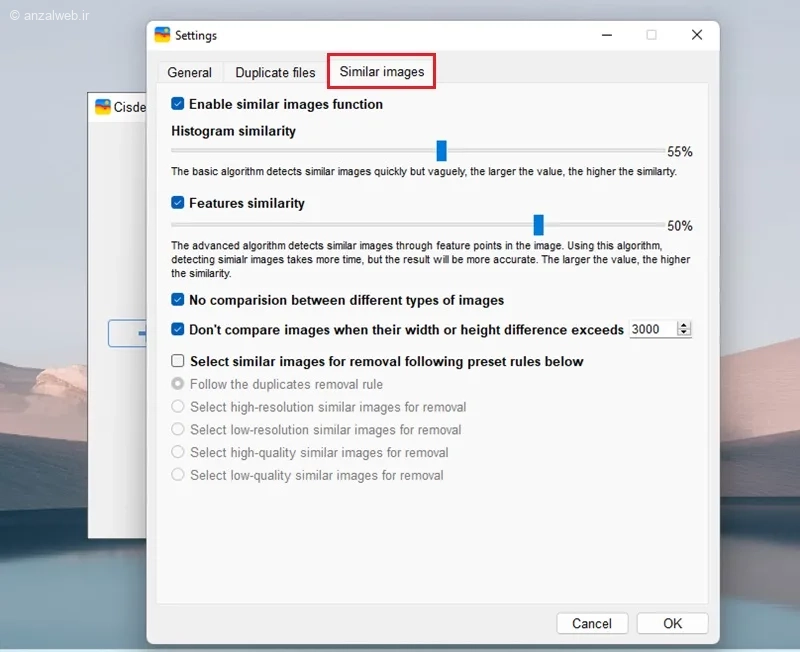Image resolution: width=800 pixels, height=652 pixels.
Task: Choose Select low-resolution similar images for removal
Action: click(x=178, y=430)
